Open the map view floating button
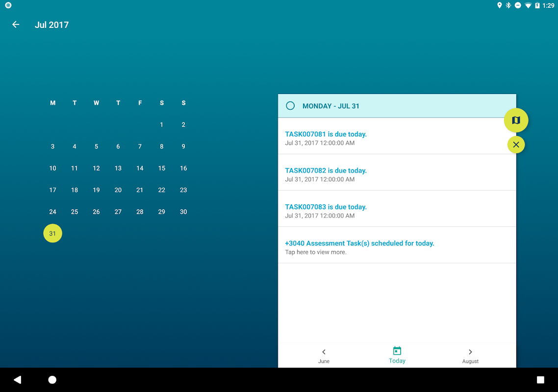558x392 pixels. point(516,120)
